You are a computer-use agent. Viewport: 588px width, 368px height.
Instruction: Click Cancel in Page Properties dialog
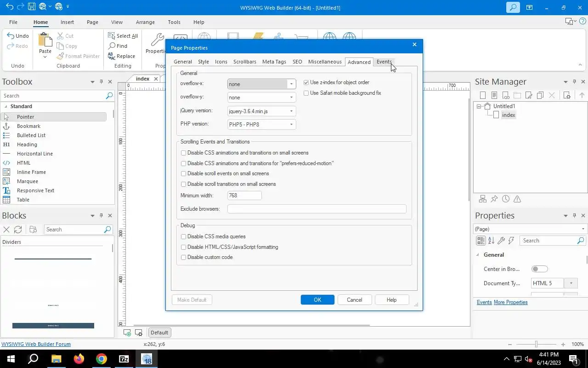click(354, 300)
